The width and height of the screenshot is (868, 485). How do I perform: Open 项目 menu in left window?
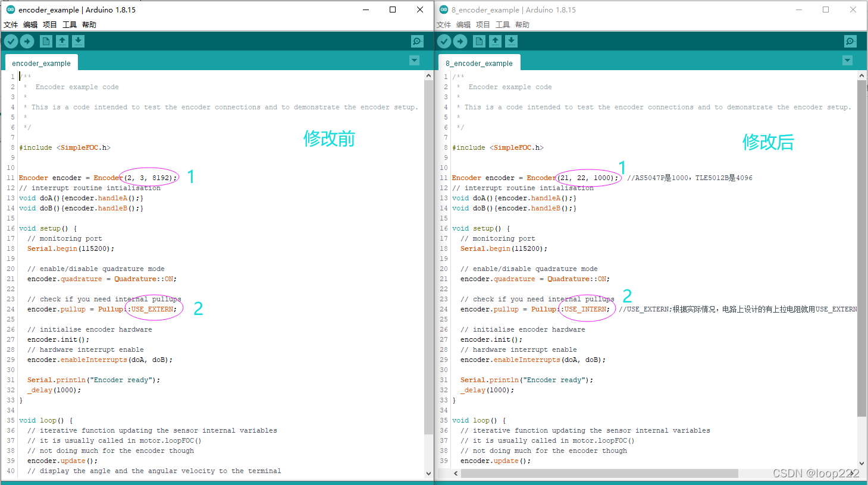pyautogui.click(x=50, y=24)
